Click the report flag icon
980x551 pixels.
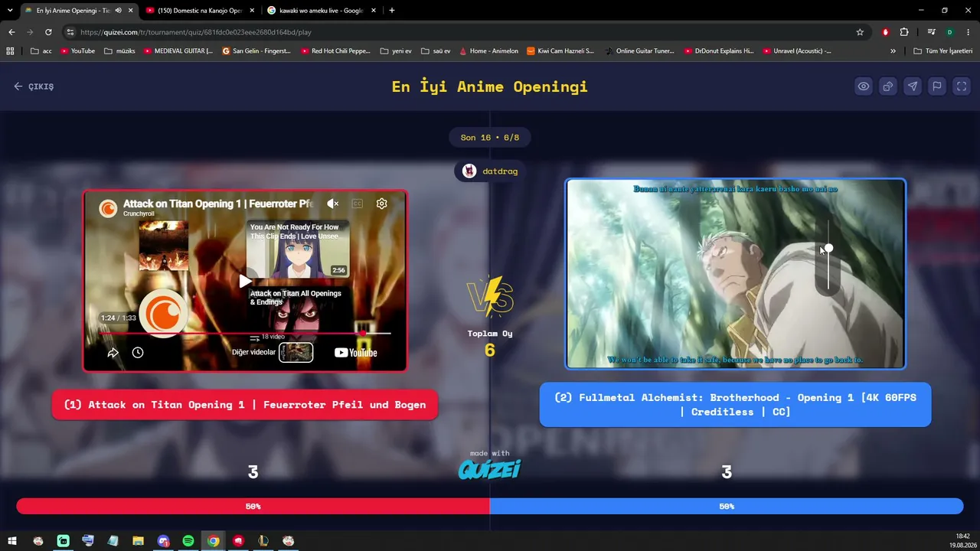(x=937, y=86)
